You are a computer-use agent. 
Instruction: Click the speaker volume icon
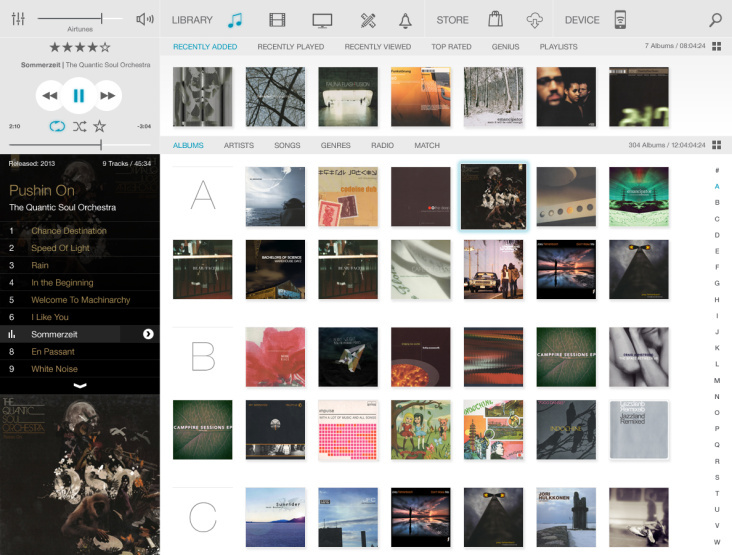click(145, 19)
